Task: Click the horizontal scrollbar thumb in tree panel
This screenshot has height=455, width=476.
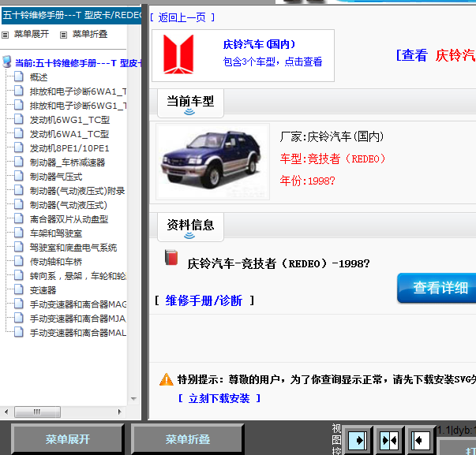Action: coord(37,412)
